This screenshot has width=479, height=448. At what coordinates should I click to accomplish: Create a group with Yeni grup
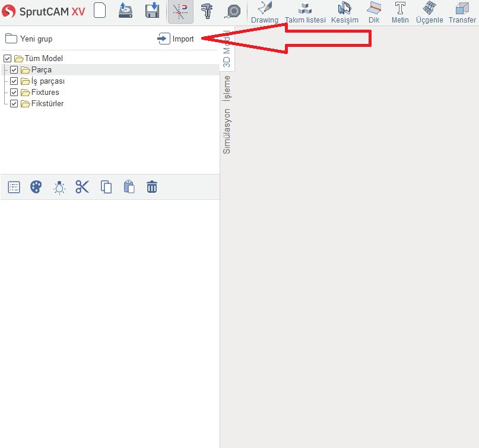pyautogui.click(x=29, y=39)
